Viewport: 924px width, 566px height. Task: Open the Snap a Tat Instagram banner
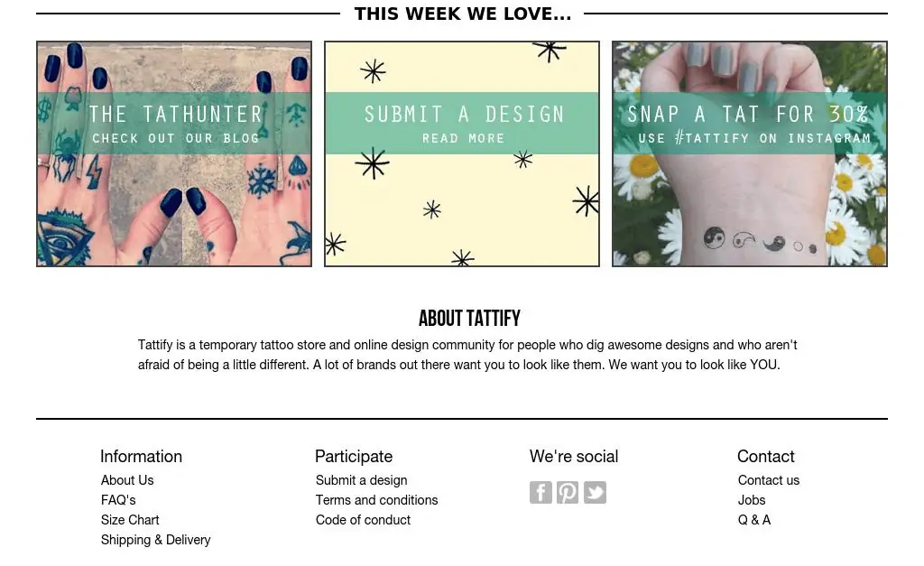(x=750, y=153)
